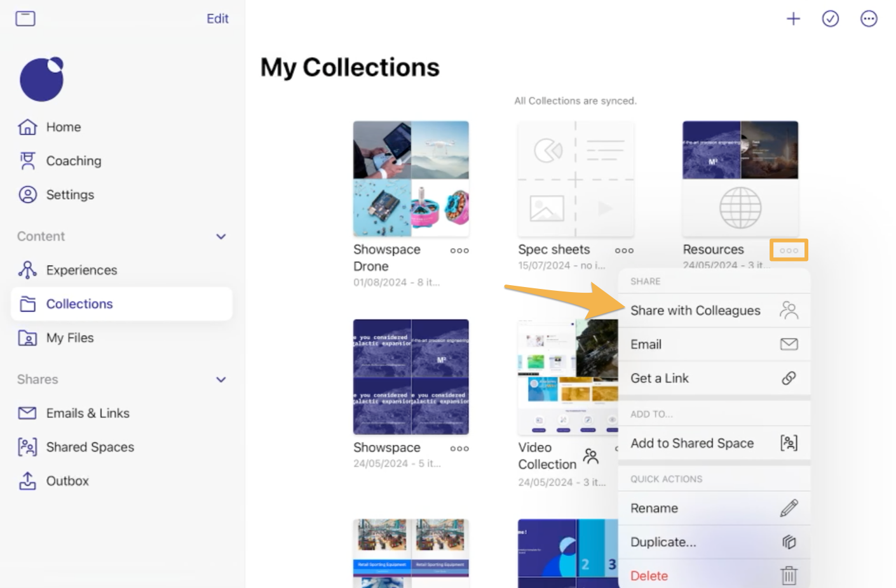
Task: Choose Delete quick action
Action: (714, 575)
